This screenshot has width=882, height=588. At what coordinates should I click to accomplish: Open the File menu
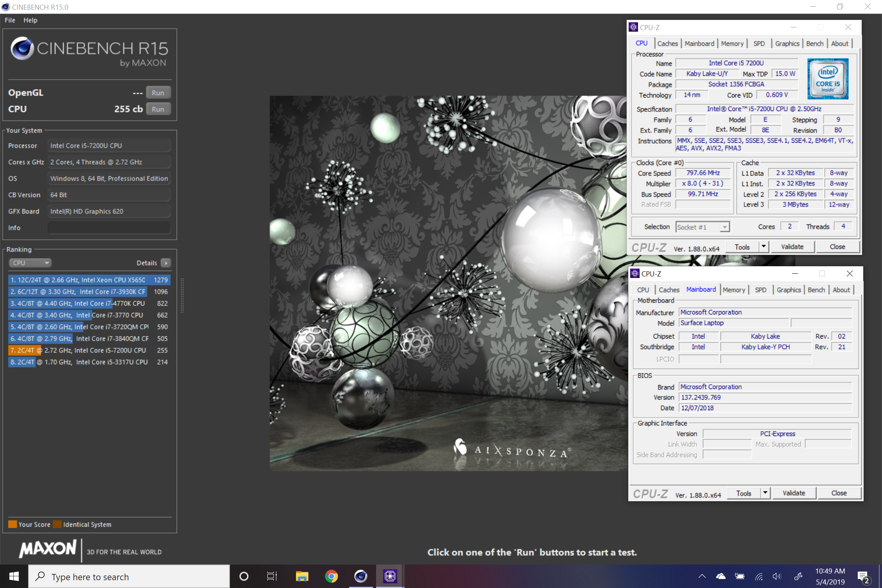[10, 20]
